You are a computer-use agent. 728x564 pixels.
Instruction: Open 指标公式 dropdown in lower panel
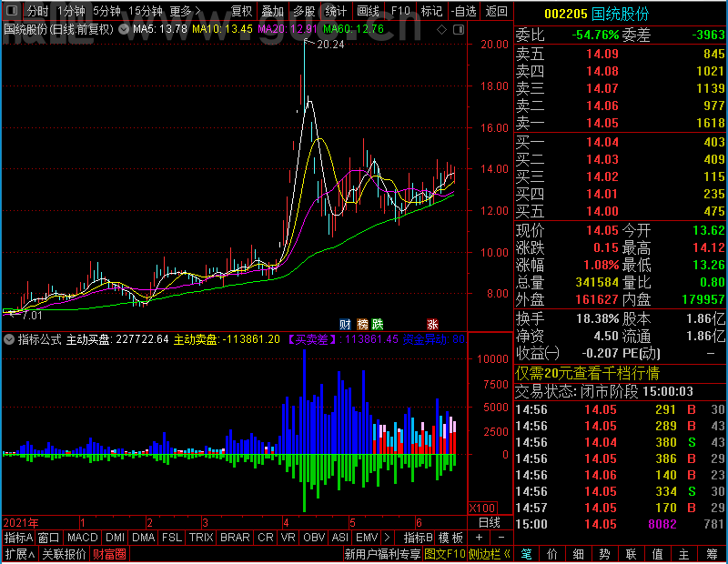point(9,339)
